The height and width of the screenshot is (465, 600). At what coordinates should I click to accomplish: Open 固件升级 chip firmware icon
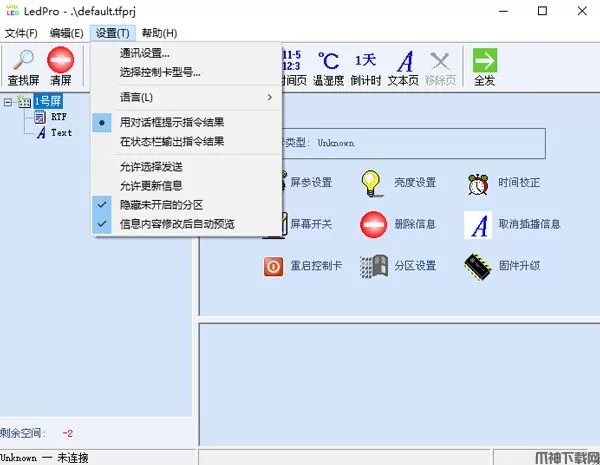click(478, 267)
